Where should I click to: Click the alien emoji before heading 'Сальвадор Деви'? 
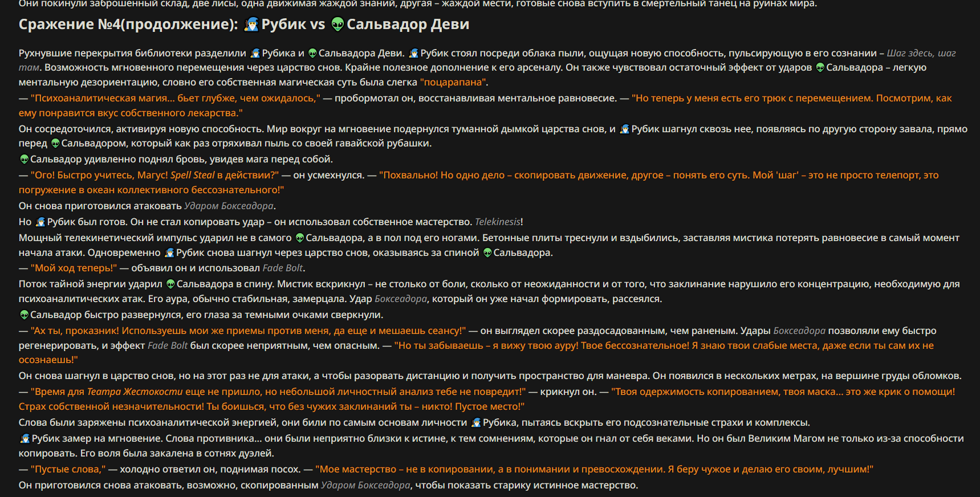pyautogui.click(x=337, y=25)
